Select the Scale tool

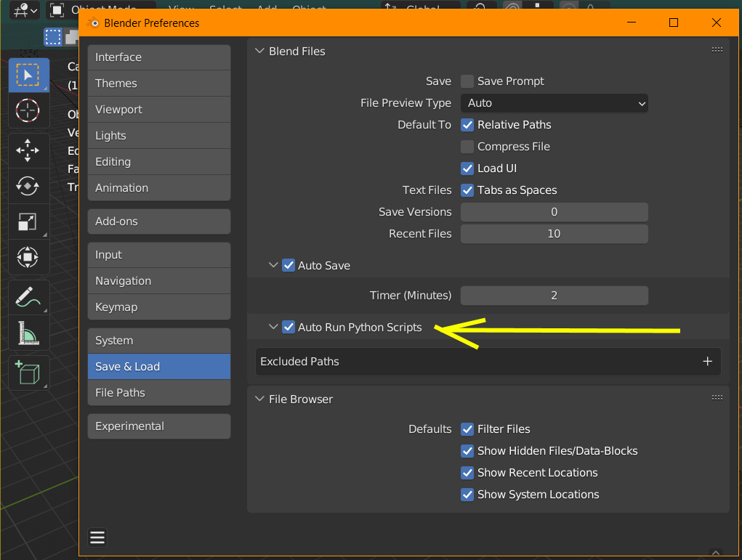click(x=28, y=222)
